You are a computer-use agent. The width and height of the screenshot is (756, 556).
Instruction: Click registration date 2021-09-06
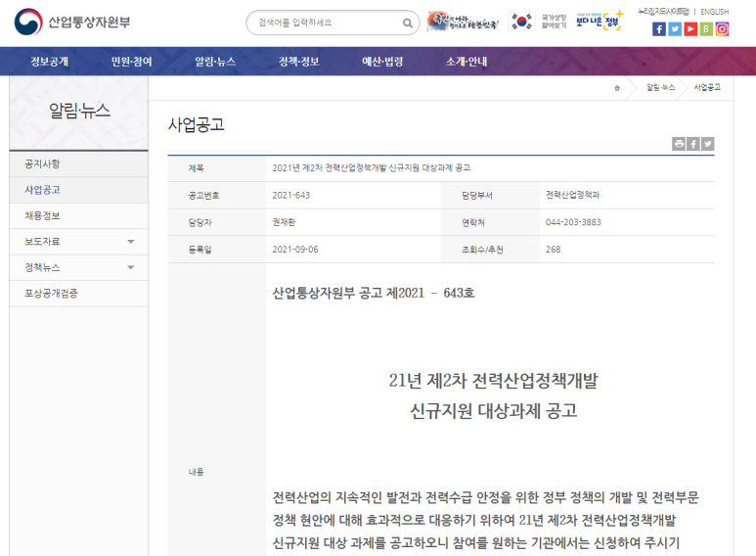click(x=295, y=250)
